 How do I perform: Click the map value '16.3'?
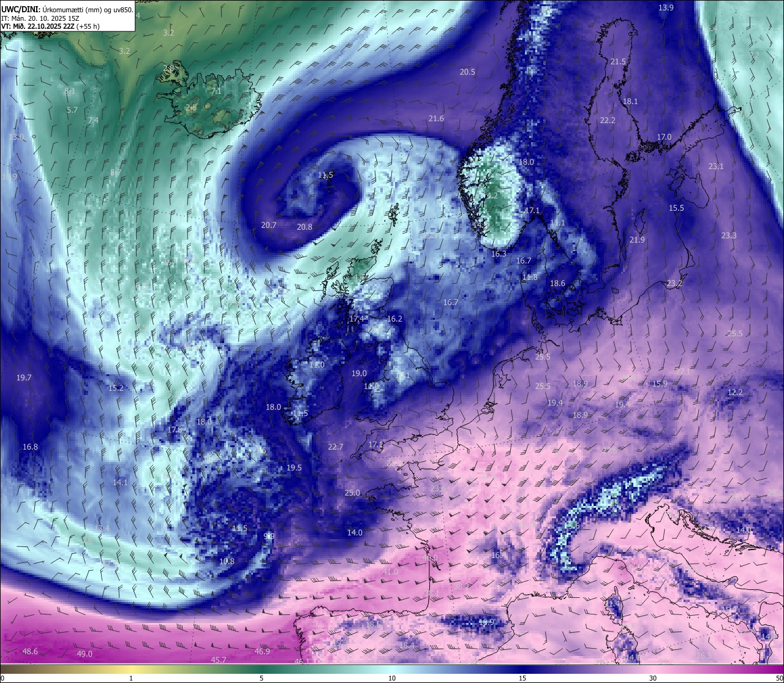(x=499, y=254)
